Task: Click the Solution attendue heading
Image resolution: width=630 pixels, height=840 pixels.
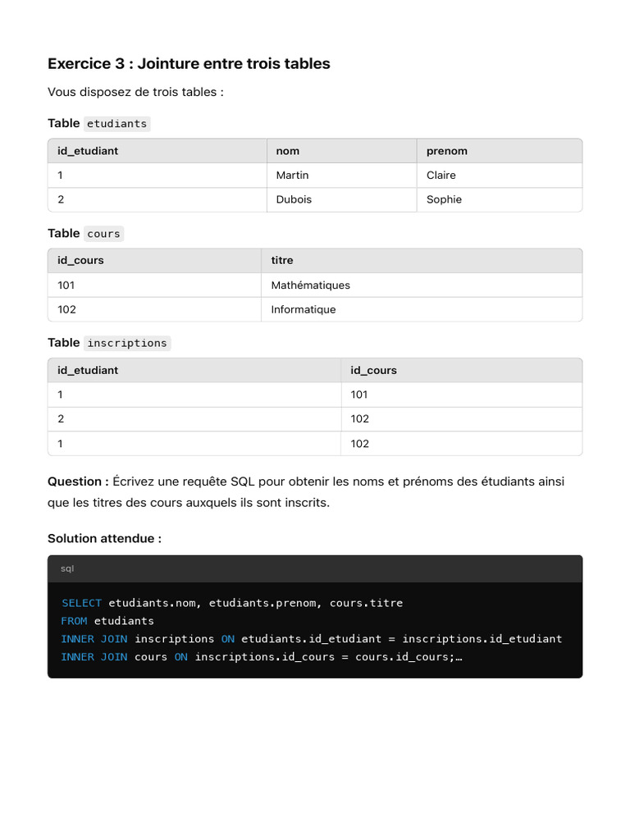Action: pos(104,538)
